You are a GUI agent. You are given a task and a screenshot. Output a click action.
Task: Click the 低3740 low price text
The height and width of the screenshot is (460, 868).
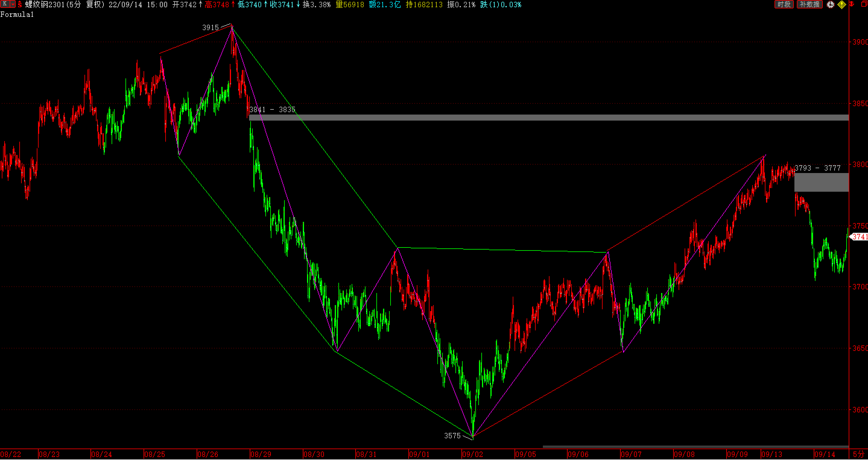coord(252,5)
